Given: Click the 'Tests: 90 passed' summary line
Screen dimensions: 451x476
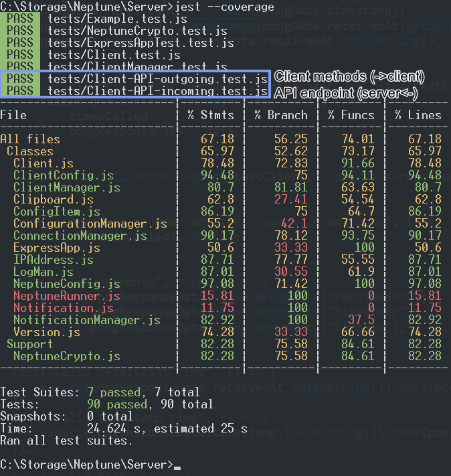Looking at the screenshot, I should (107, 404).
